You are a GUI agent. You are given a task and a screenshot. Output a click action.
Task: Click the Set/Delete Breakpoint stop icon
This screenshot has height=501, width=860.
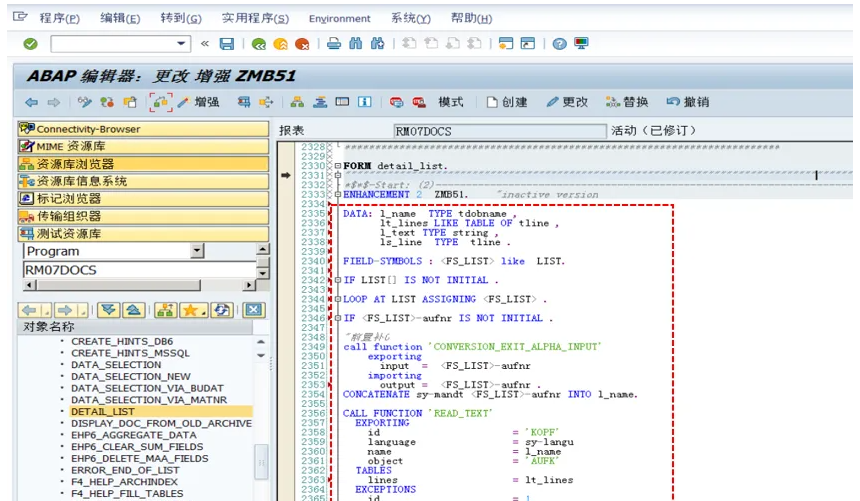click(397, 102)
